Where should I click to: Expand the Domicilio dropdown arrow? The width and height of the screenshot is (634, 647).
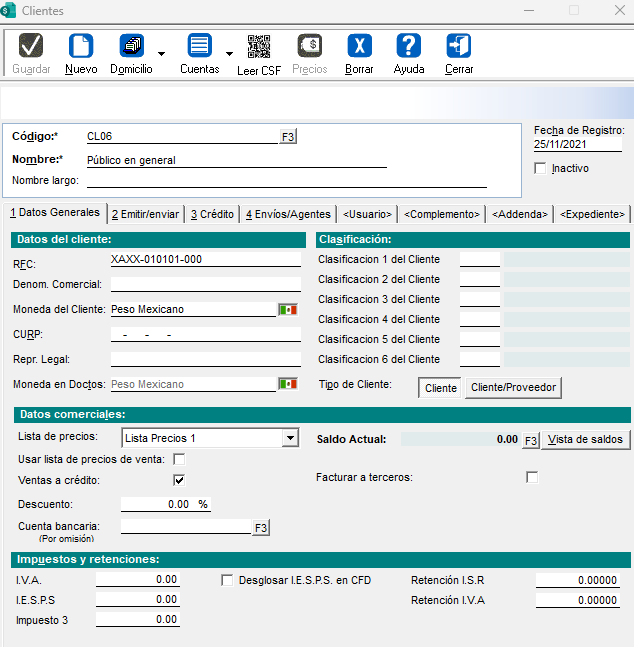[162, 54]
